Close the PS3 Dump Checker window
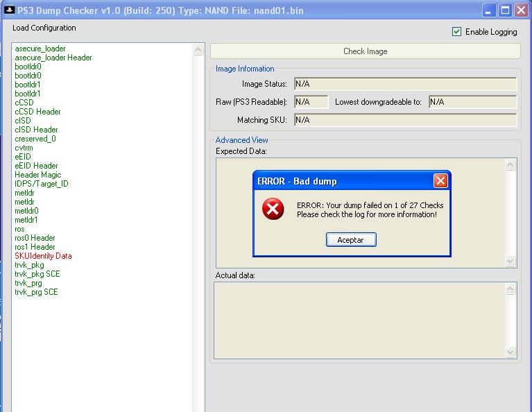Screen dimensions: 532x412 point(521,10)
